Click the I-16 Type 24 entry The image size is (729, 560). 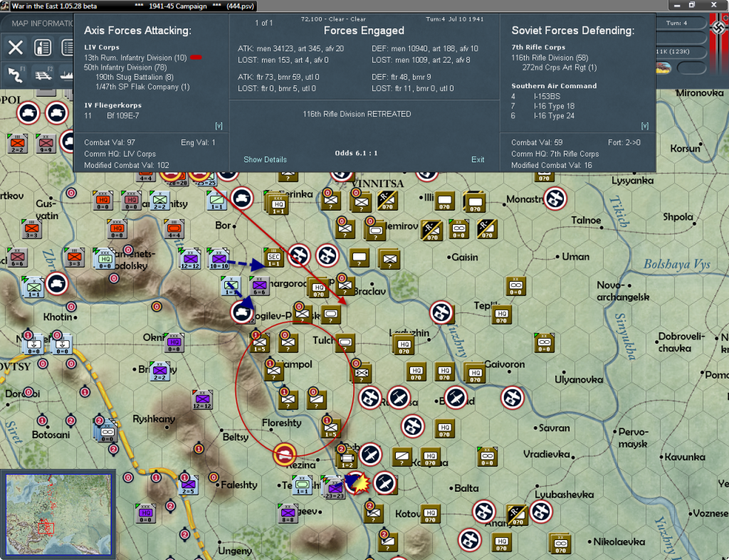[542, 116]
